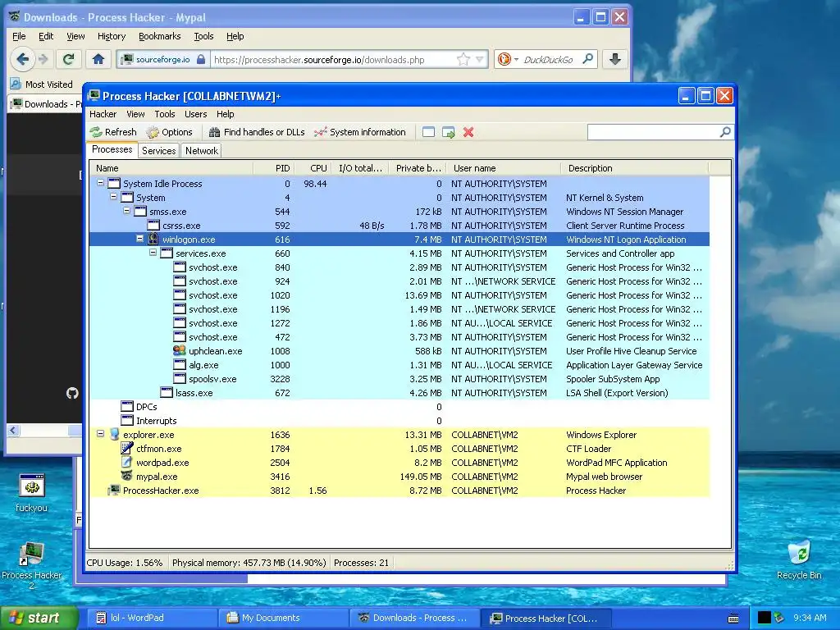
Task: Click the uphclean.exe process icon
Action: [180, 351]
